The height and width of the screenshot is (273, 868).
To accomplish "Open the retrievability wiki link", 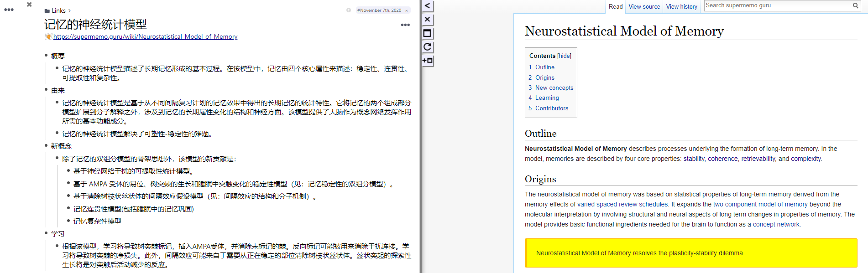I will pos(758,159).
